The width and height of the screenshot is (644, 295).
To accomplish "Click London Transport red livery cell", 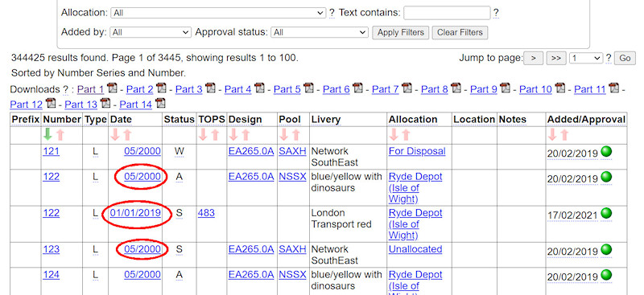I will point(348,224).
